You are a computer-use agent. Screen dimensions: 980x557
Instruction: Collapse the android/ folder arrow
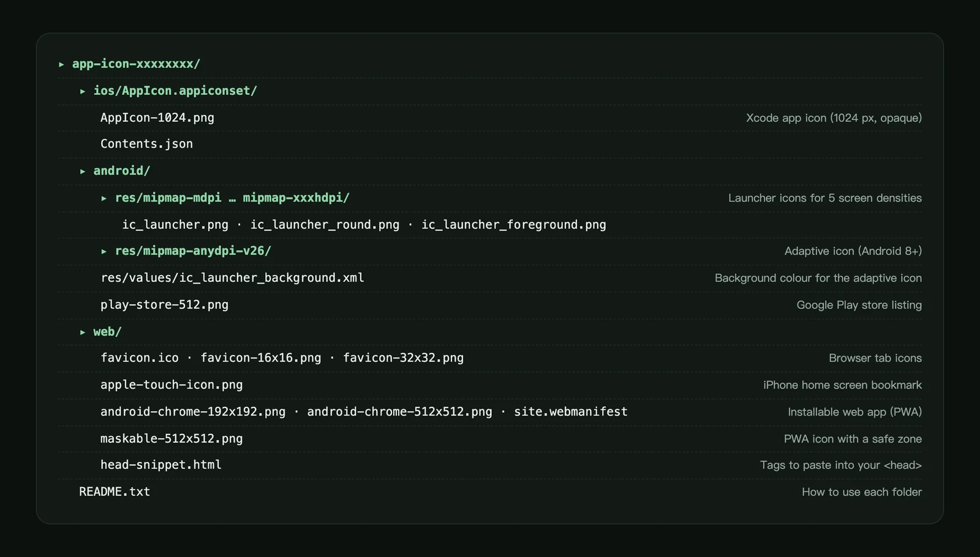83,172
